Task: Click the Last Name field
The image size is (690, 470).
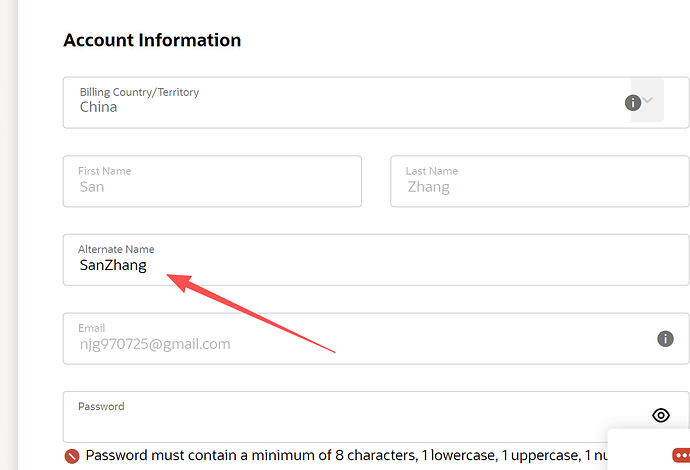Action: pyautogui.click(x=540, y=181)
